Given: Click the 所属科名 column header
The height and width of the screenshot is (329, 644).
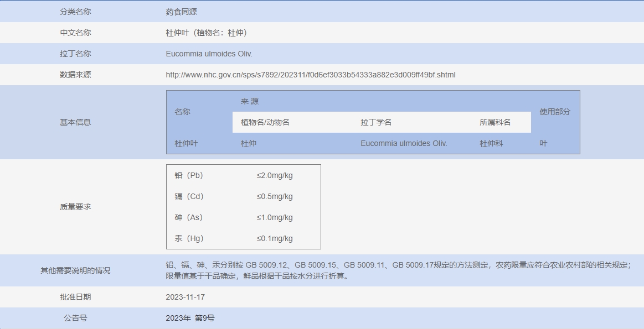Looking at the screenshot, I should [495, 122].
